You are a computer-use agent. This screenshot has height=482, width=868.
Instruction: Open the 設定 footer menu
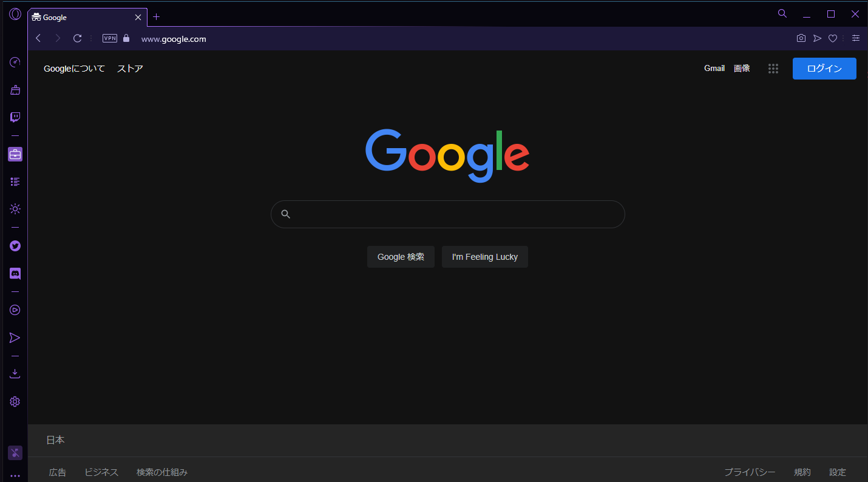(838, 472)
